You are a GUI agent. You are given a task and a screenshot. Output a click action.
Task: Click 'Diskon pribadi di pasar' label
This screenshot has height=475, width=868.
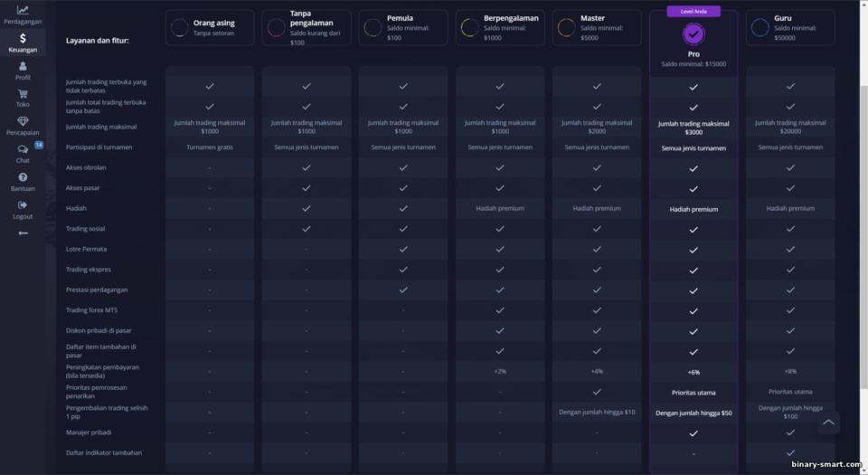[x=99, y=330]
